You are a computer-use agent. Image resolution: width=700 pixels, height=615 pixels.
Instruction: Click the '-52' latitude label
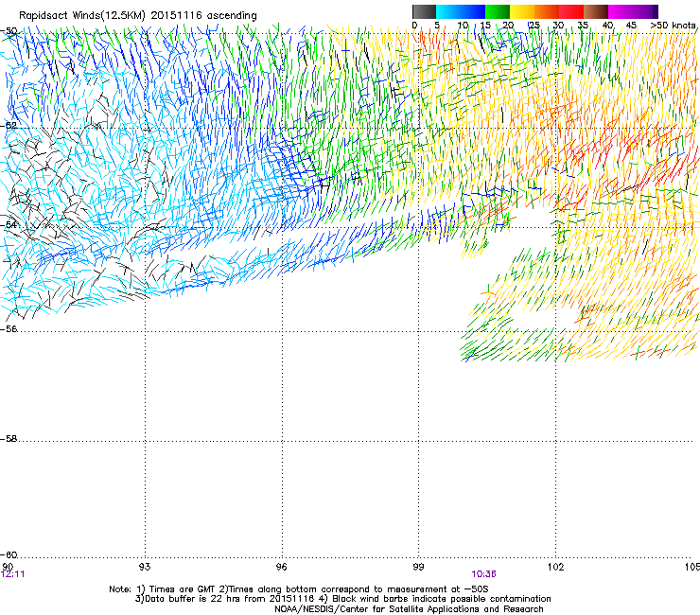click(9, 125)
